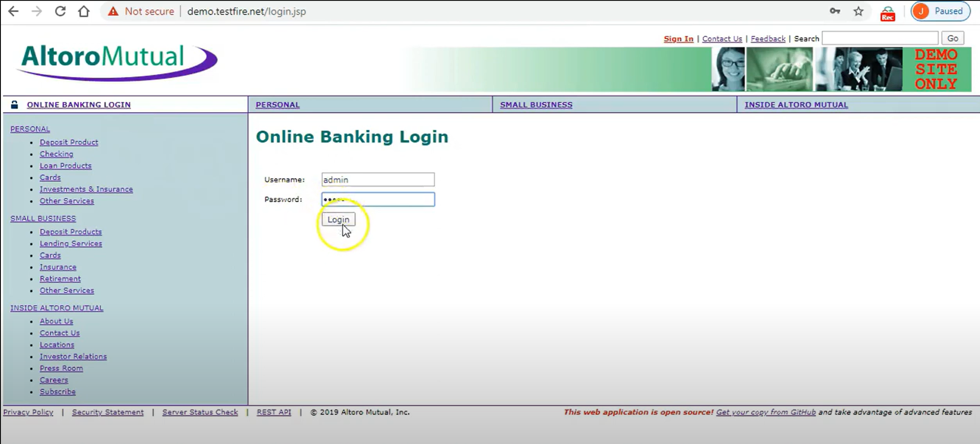
Task: Bookmark this page with star icon
Action: (x=858, y=11)
